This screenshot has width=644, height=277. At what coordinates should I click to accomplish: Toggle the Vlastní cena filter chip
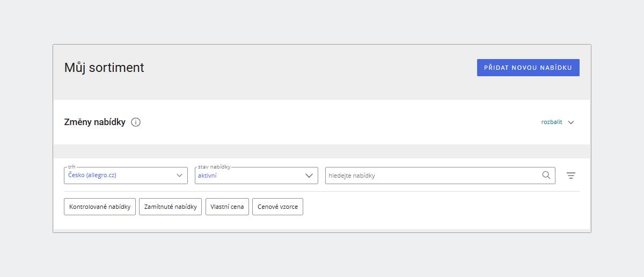[227, 207]
